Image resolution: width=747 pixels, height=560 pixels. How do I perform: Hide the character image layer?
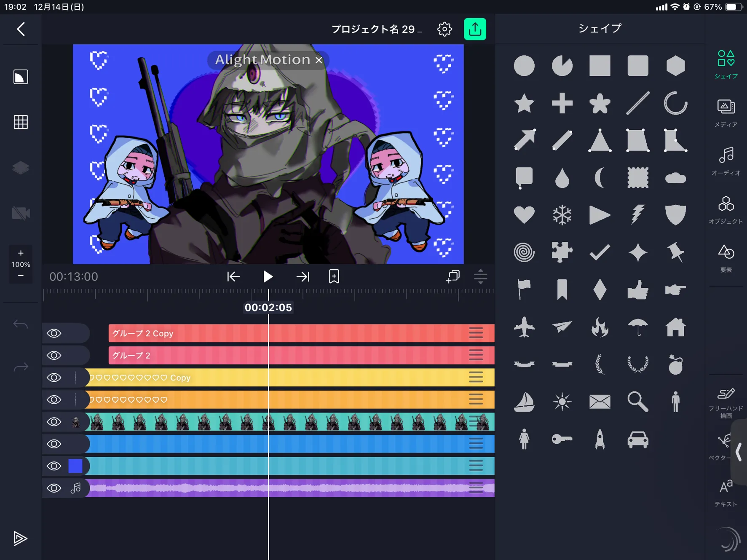tap(54, 422)
